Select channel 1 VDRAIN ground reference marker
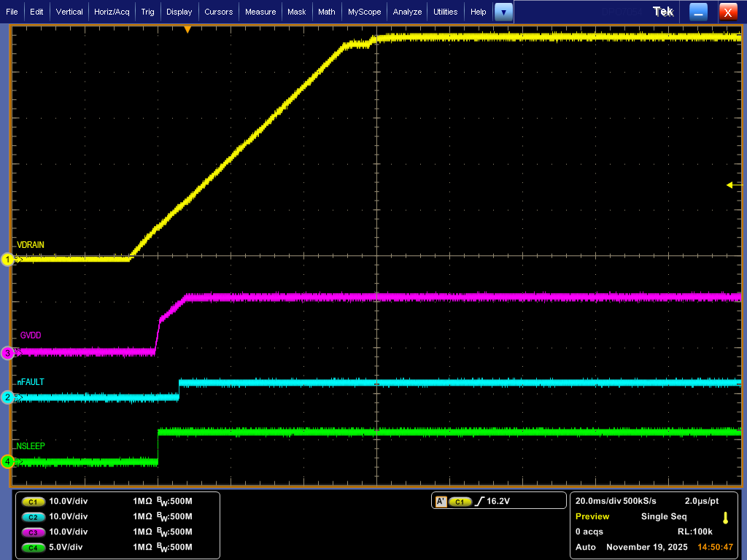The image size is (747, 560). pyautogui.click(x=8, y=260)
